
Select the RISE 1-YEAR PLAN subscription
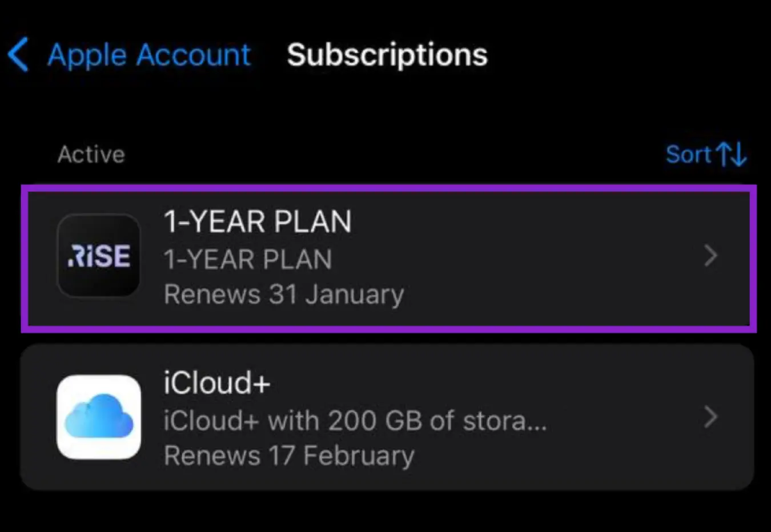pyautogui.click(x=385, y=256)
